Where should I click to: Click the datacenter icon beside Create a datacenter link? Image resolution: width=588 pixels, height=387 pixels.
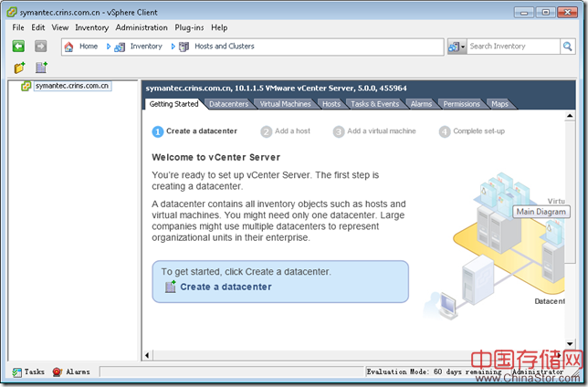tap(170, 287)
